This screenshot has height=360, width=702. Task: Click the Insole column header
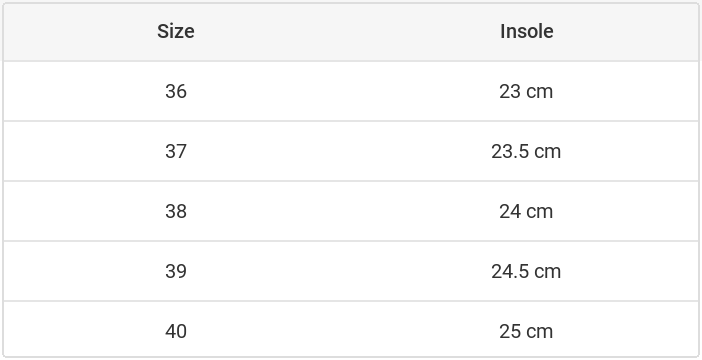point(526,31)
